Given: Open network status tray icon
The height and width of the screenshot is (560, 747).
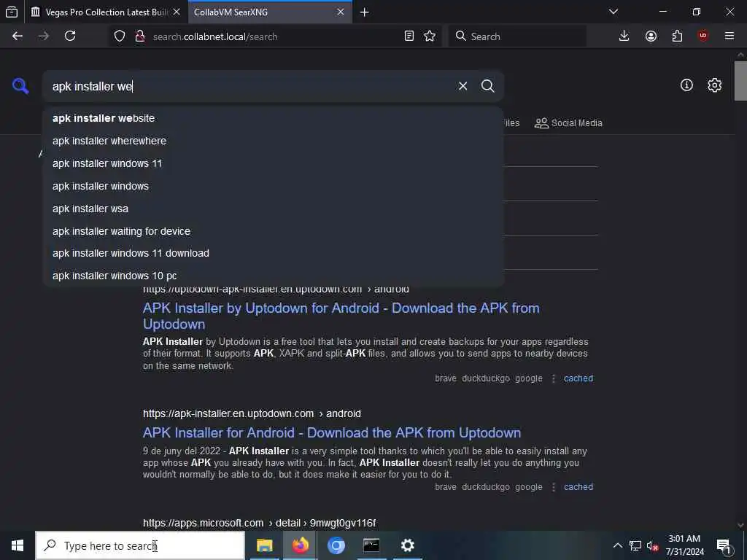Looking at the screenshot, I should [635, 545].
